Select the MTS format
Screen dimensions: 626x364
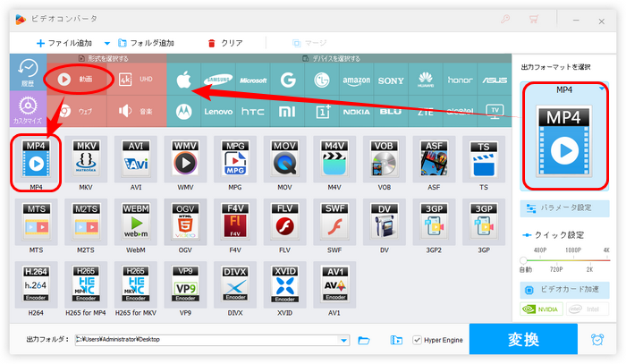(x=37, y=222)
